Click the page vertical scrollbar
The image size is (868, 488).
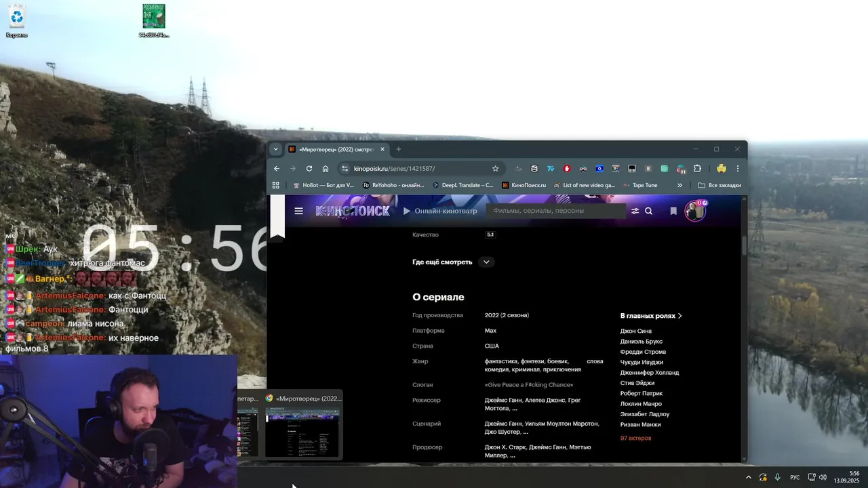743,245
